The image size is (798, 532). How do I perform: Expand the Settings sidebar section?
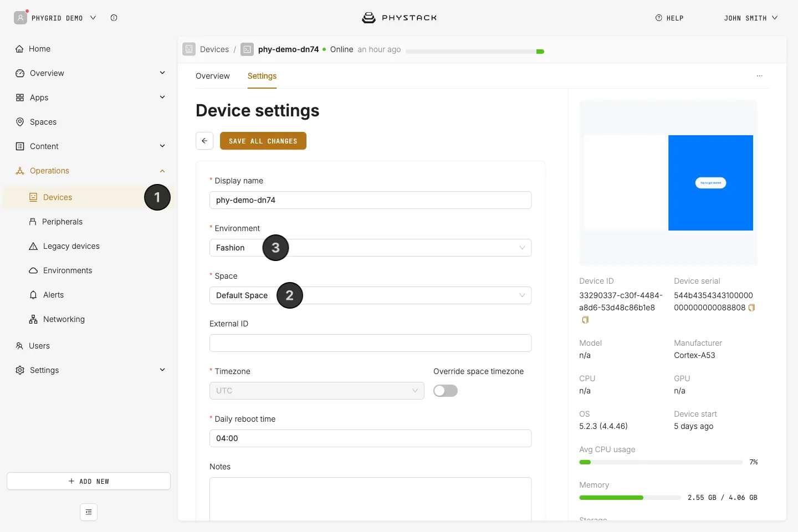162,370
